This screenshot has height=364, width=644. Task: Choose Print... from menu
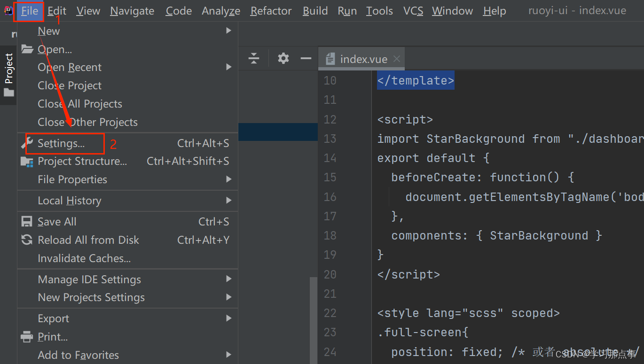click(x=127, y=337)
